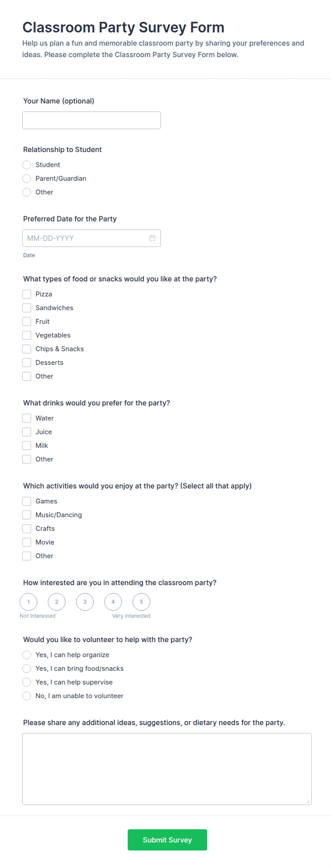Focus the Preferred Date MM-DD-YYYY field
The image size is (331, 868).
[x=91, y=238]
